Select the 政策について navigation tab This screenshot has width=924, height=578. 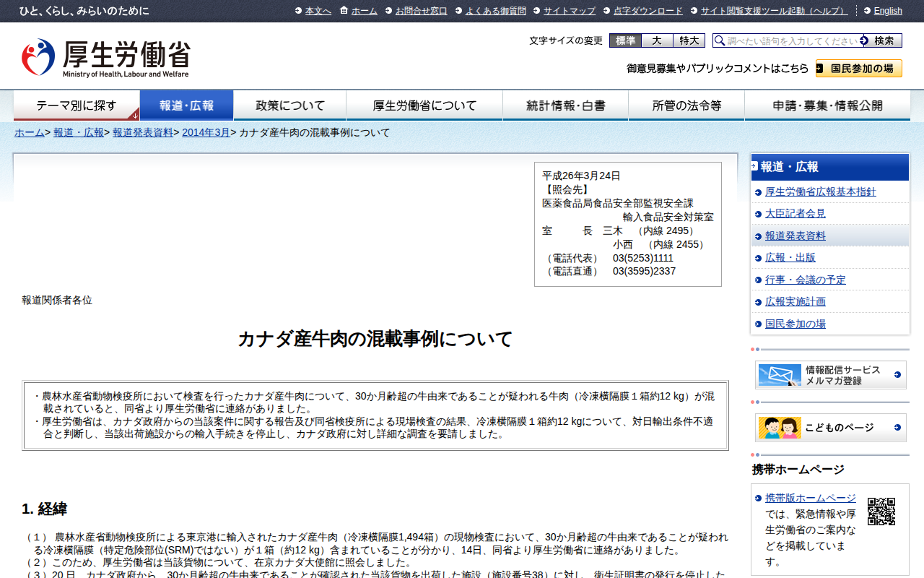point(290,105)
